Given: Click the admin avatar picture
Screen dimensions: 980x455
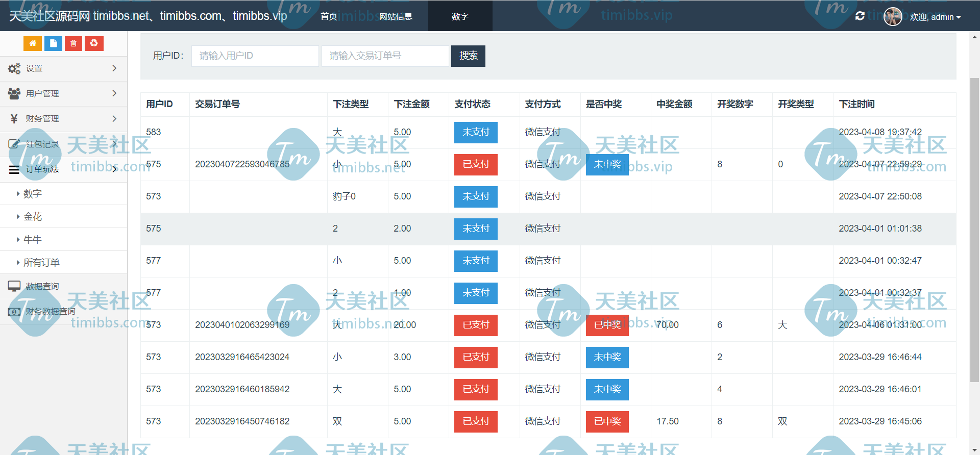Looking at the screenshot, I should 893,16.
